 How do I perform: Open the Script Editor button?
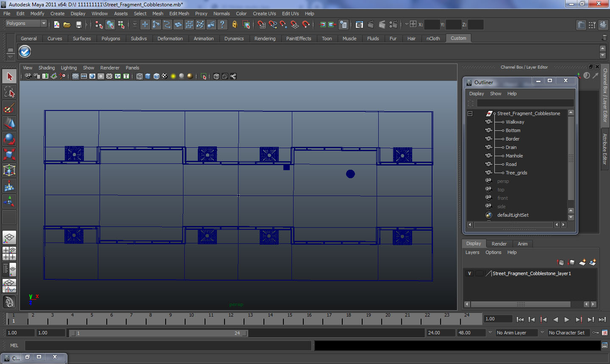pyautogui.click(x=605, y=345)
